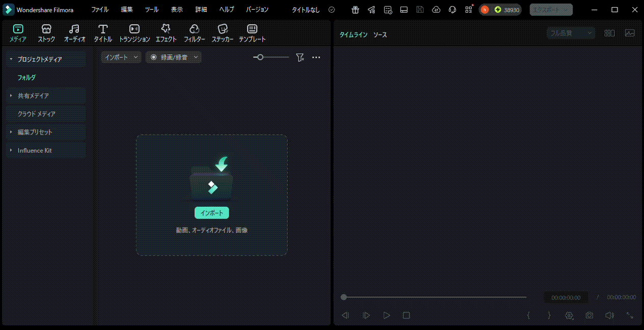This screenshot has height=330, width=644.
Task: Select クラウド メディア in sidebar
Action: tap(37, 114)
